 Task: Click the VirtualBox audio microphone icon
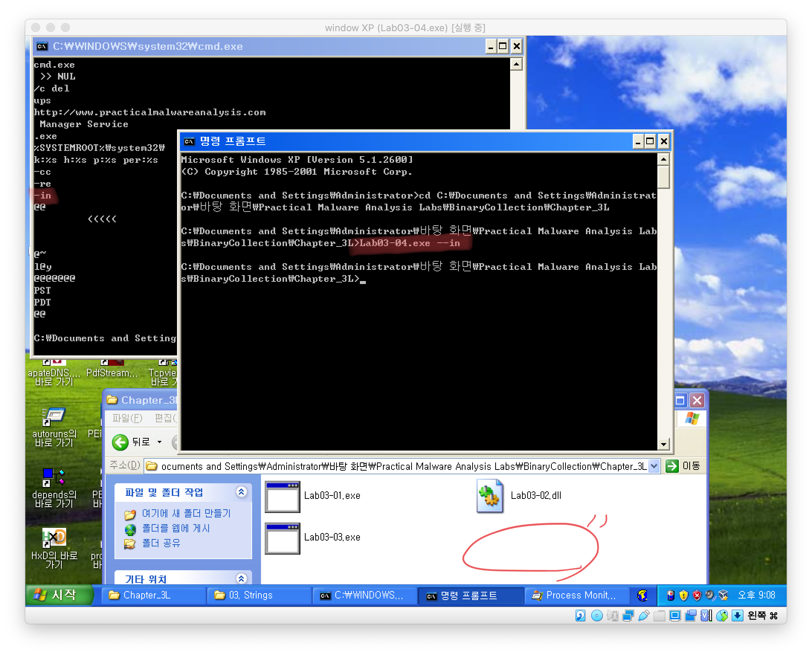[x=613, y=616]
